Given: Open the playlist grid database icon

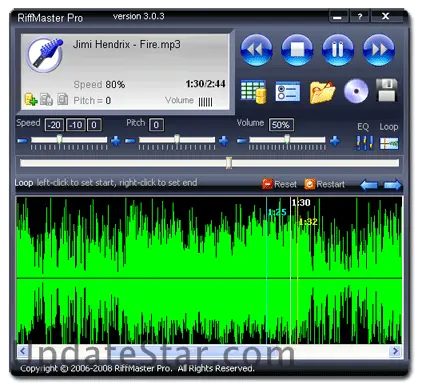Looking at the screenshot, I should (254, 91).
